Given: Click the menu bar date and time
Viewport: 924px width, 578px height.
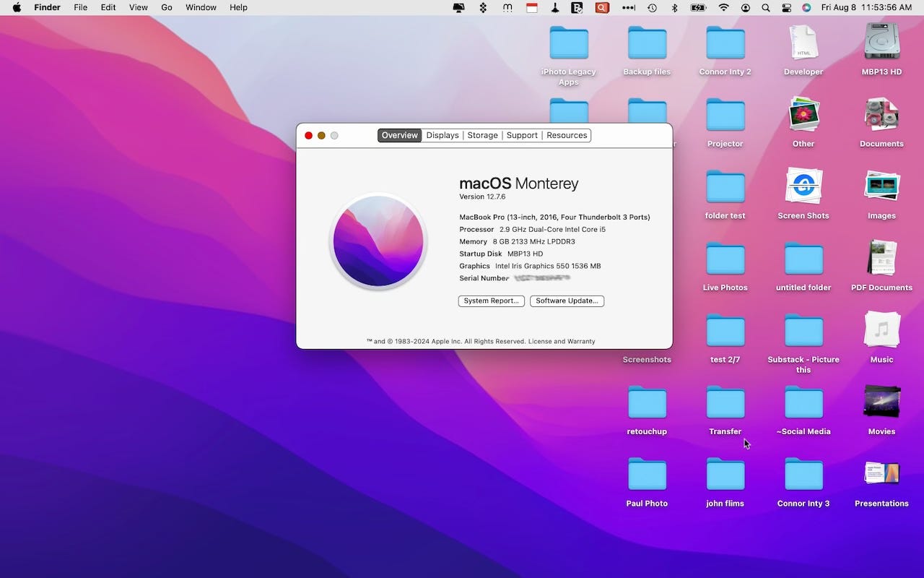Looking at the screenshot, I should click(x=866, y=7).
